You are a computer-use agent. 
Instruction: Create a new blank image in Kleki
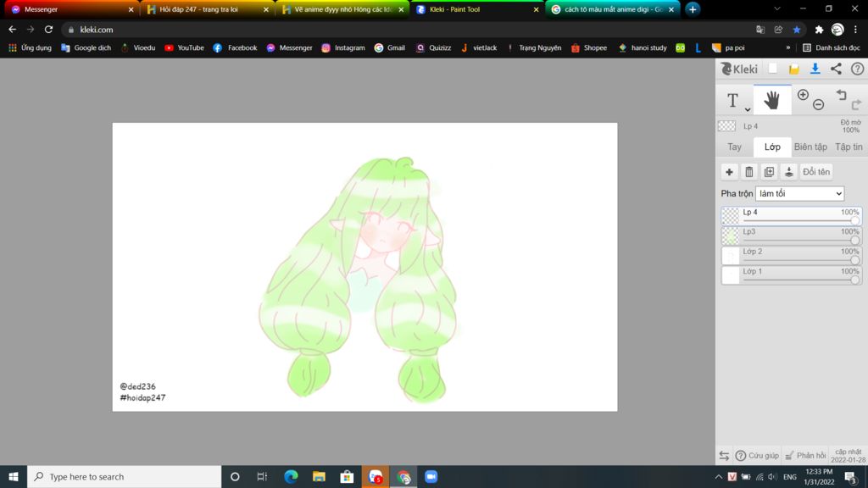click(773, 69)
